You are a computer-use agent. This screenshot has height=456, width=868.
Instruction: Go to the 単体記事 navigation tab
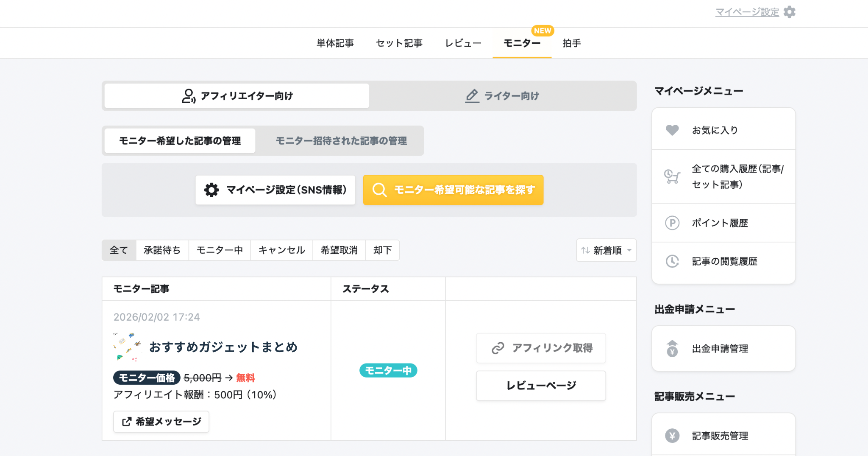click(x=335, y=43)
